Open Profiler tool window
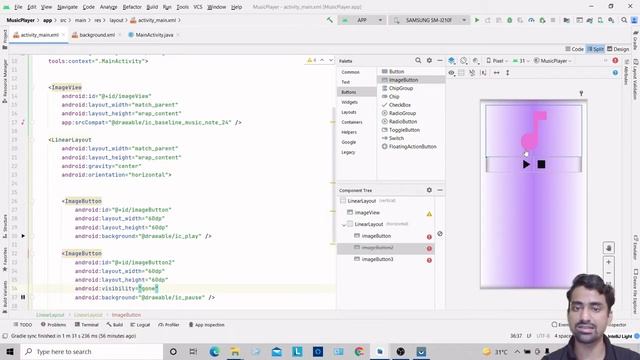The height and width of the screenshot is (360, 640). point(169,324)
